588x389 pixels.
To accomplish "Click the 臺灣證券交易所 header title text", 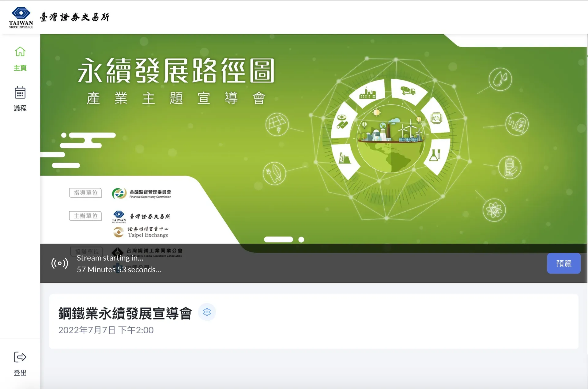I will 75,17.
